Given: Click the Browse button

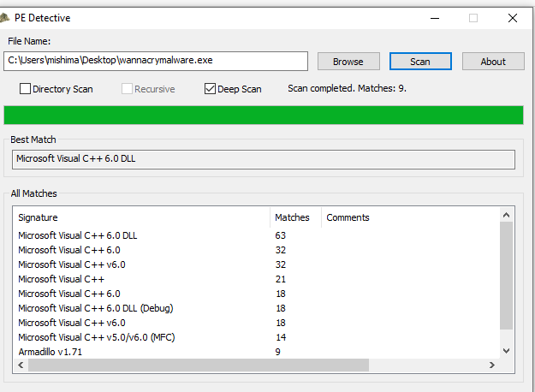Looking at the screenshot, I should click(x=348, y=62).
